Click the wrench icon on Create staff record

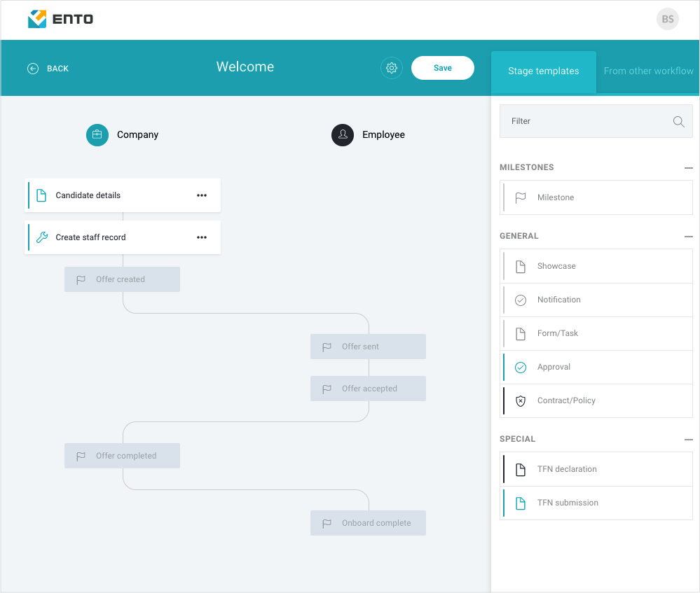[42, 237]
